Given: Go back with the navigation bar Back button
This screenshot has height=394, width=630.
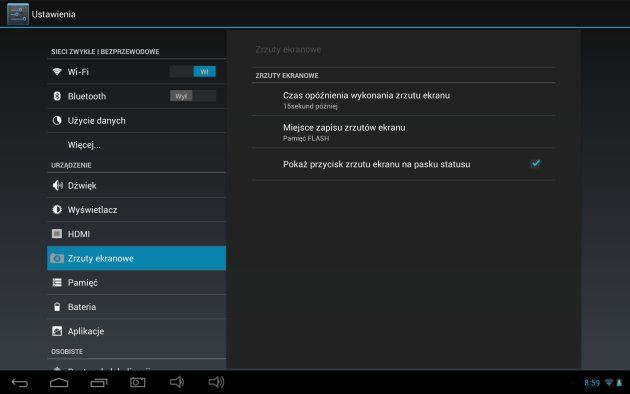Looking at the screenshot, I should coord(20,383).
